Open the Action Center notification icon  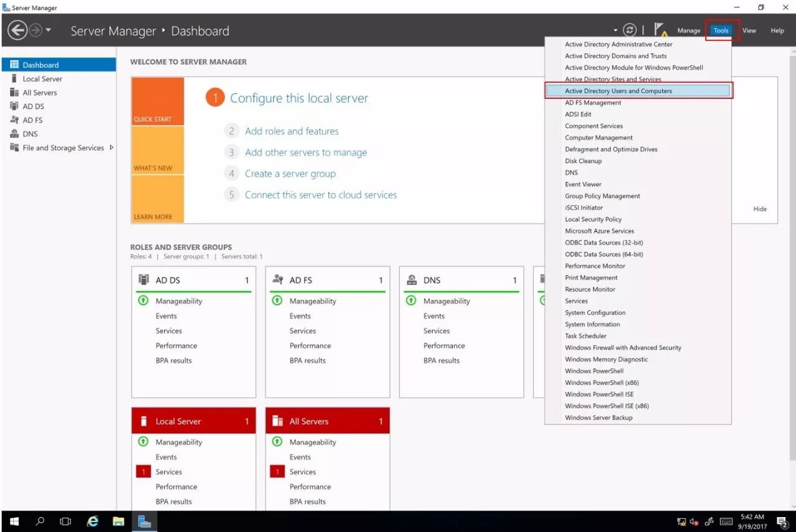[782, 521]
